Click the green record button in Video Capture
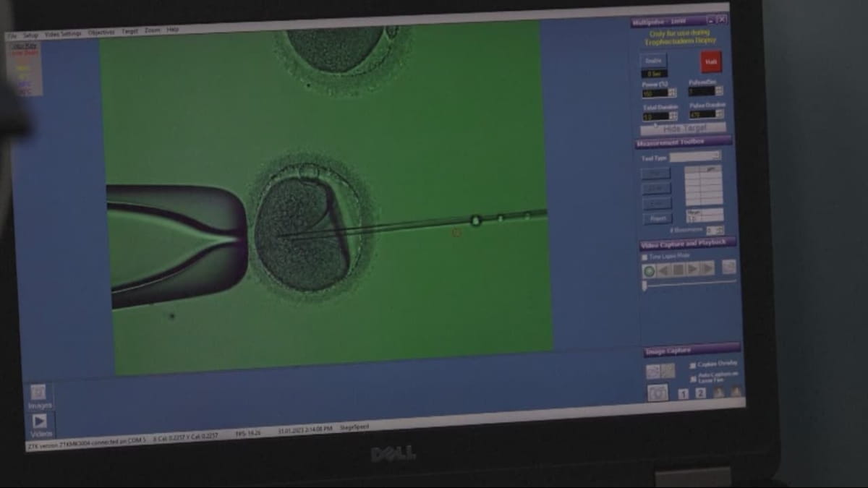 649,271
